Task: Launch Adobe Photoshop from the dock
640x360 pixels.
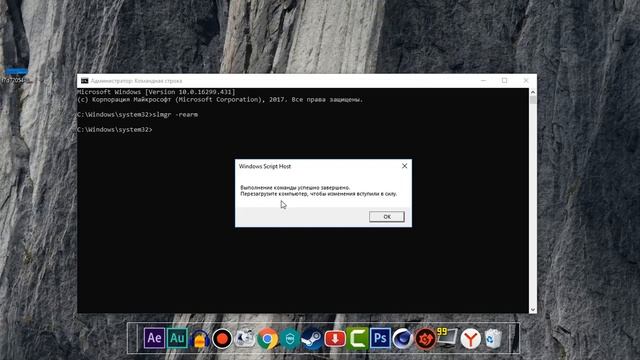Action: point(380,338)
